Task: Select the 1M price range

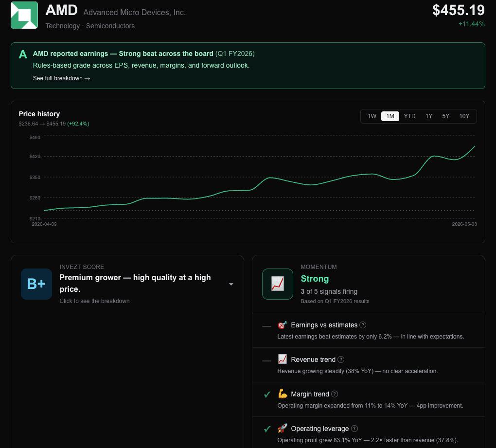Action: [390, 116]
